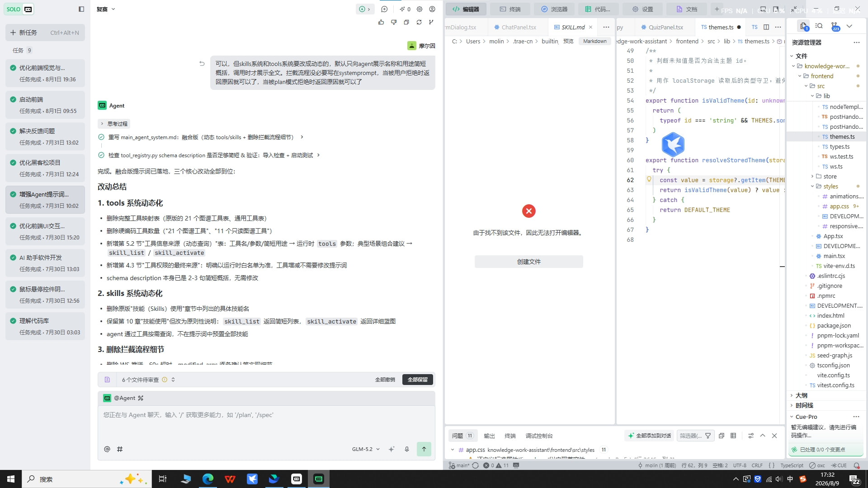Screen dimensions: 868x488
Task: Open the 优化黑客松项目 task
Action: click(45, 168)
